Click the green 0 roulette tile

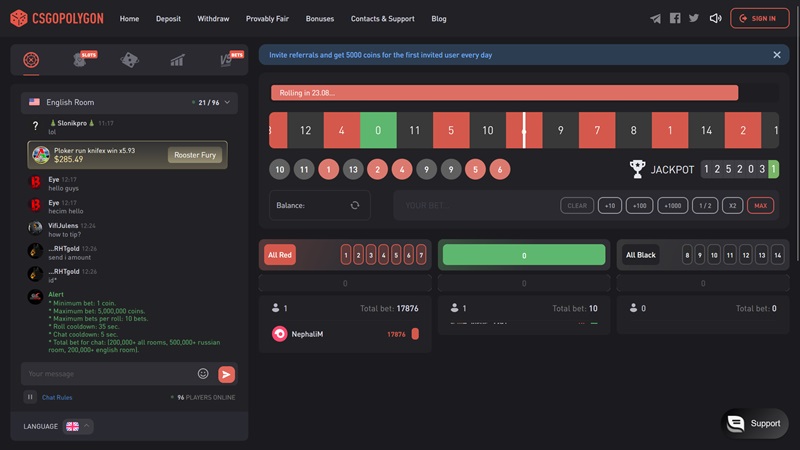point(378,131)
